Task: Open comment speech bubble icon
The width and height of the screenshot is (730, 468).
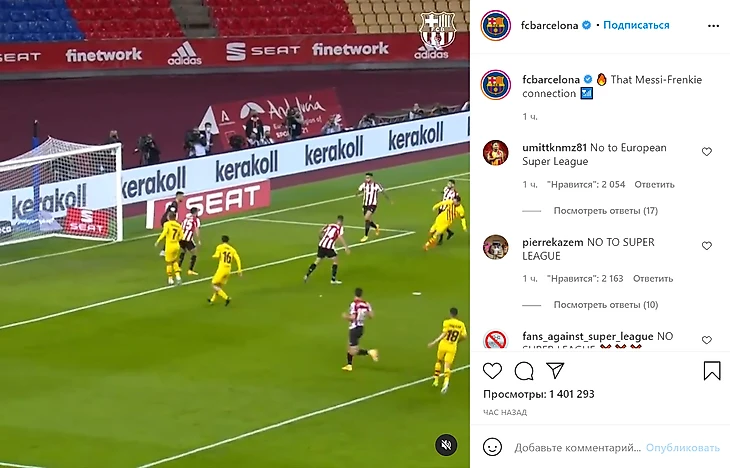Action: tap(524, 371)
